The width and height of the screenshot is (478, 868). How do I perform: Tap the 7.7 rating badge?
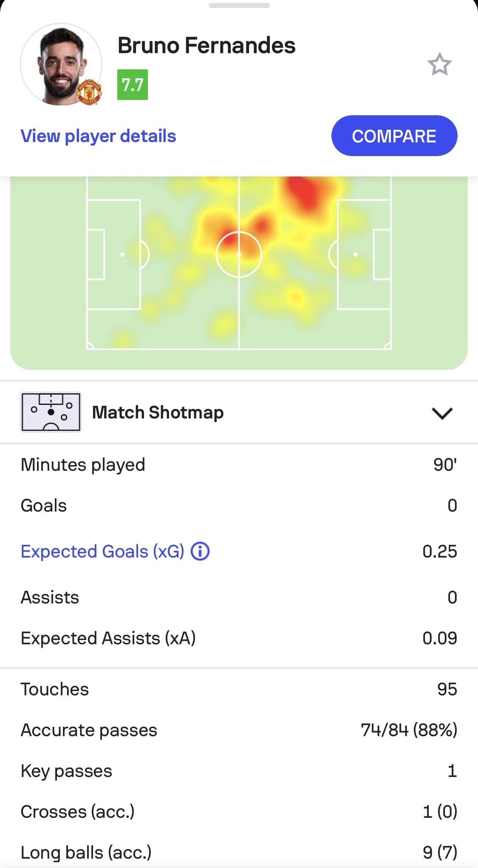133,85
